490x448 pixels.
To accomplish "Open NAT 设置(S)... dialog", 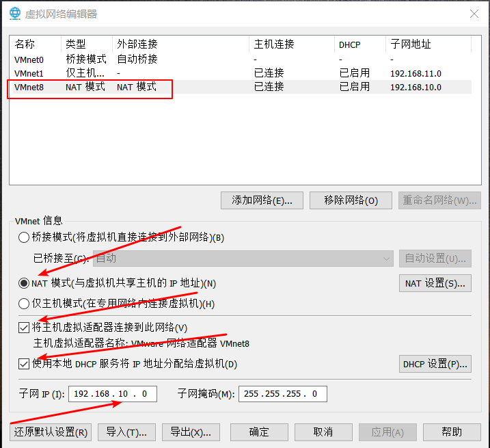I will click(435, 283).
